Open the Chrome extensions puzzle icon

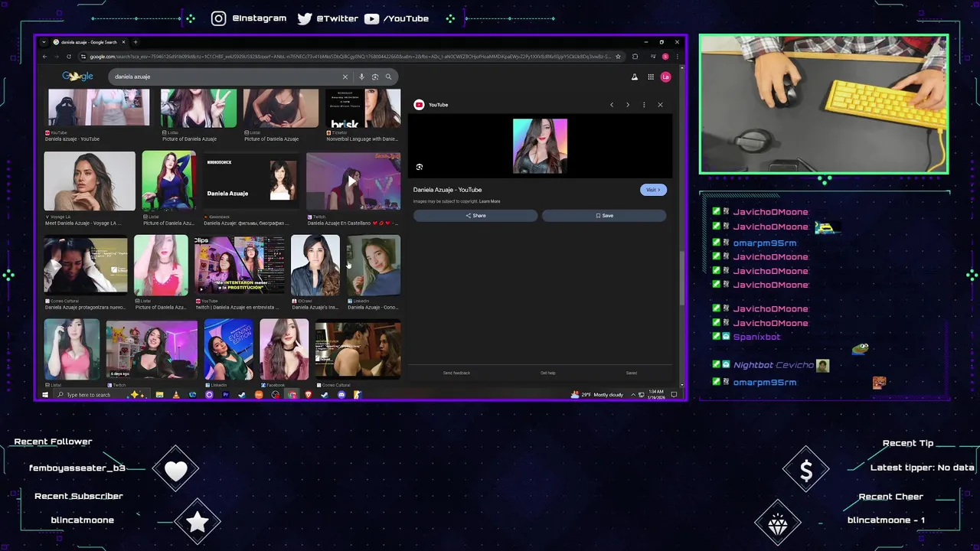(x=635, y=57)
